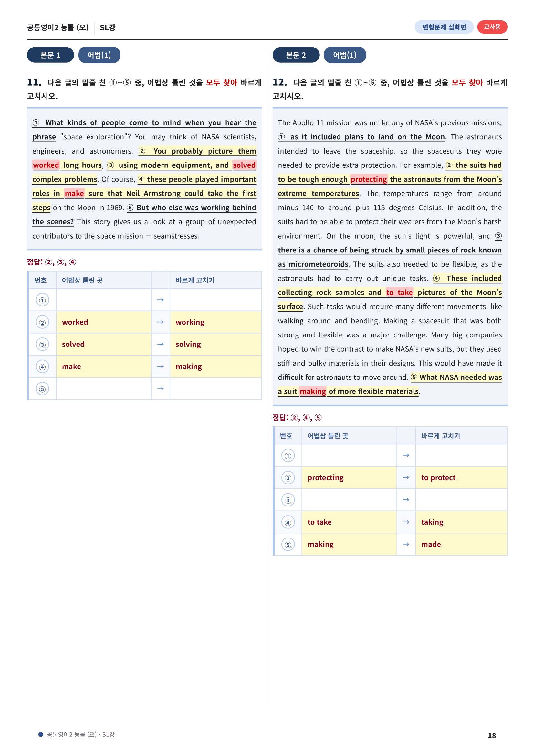Viewport: 534px width, 756px height.
Task: Click the question number 12.
Action: click(280, 82)
